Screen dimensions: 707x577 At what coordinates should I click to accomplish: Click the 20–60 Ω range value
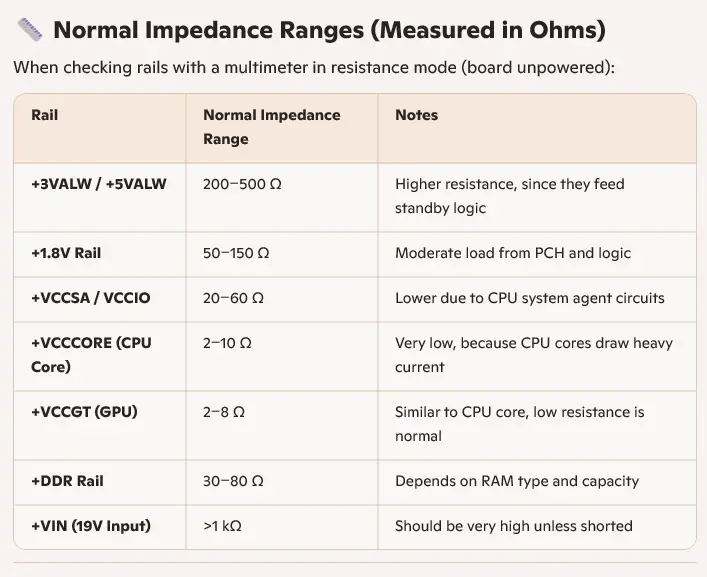click(233, 298)
